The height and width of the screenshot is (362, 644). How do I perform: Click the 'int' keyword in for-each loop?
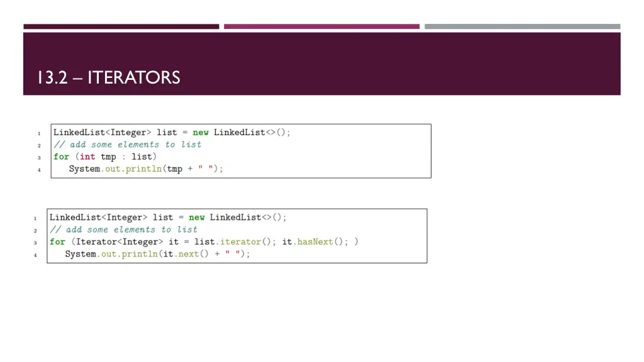pyautogui.click(x=87, y=156)
